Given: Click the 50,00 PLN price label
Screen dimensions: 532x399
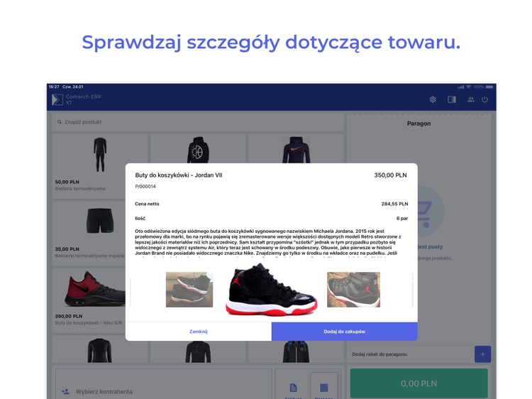Looking at the screenshot, I should (67, 182).
